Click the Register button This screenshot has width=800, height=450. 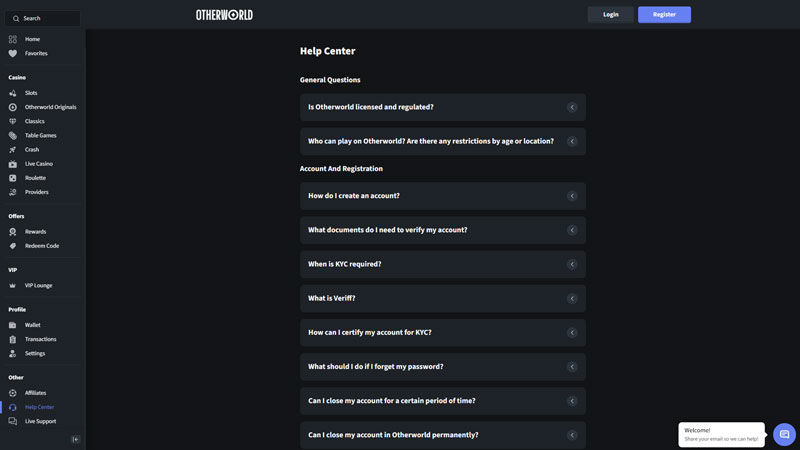pyautogui.click(x=664, y=15)
